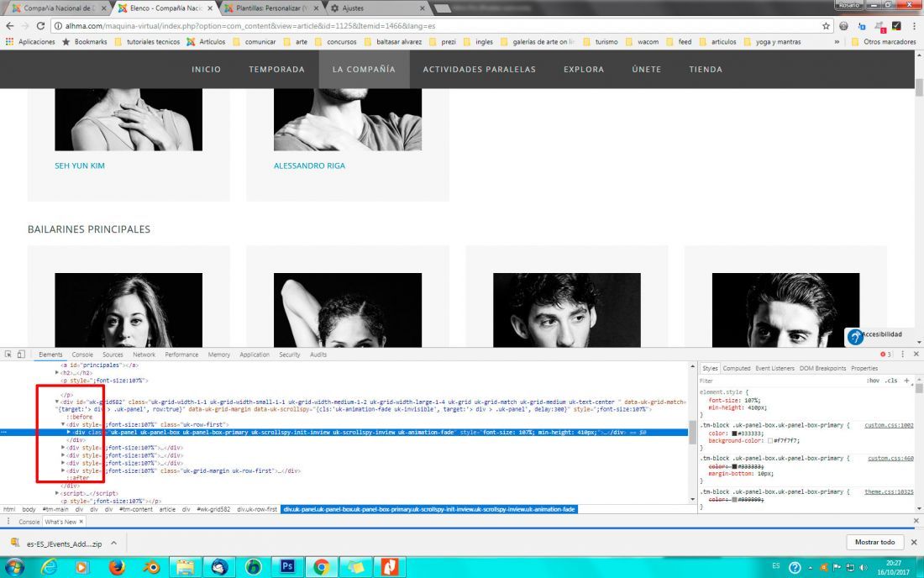Collapse the wk-grid582 div node
This screenshot has height=578, width=924.
pos(57,402)
